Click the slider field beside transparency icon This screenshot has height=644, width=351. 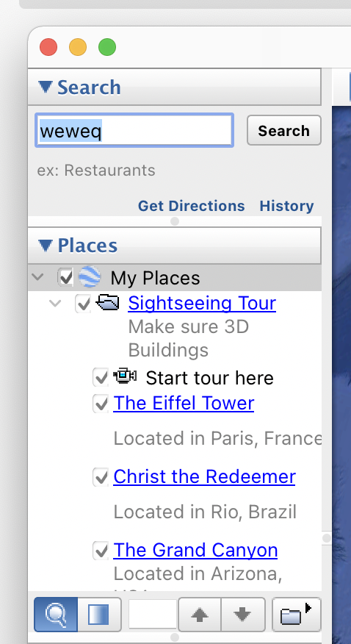click(x=153, y=614)
